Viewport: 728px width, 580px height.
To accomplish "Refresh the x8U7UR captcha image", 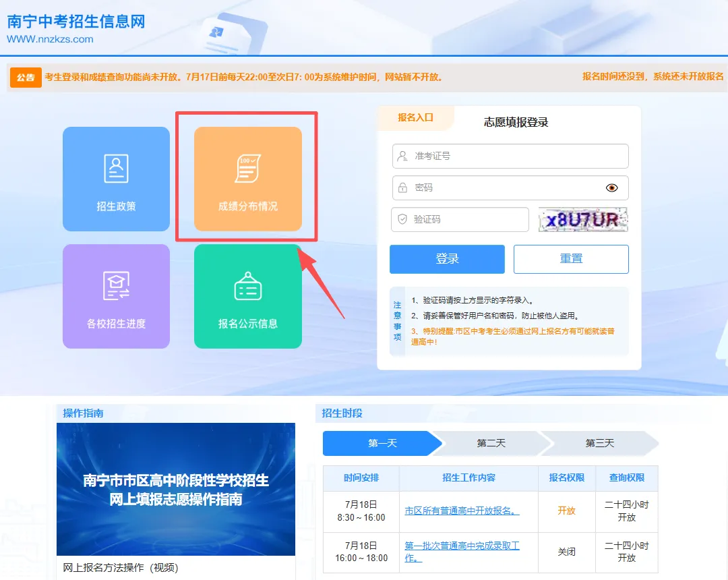I will [583, 219].
